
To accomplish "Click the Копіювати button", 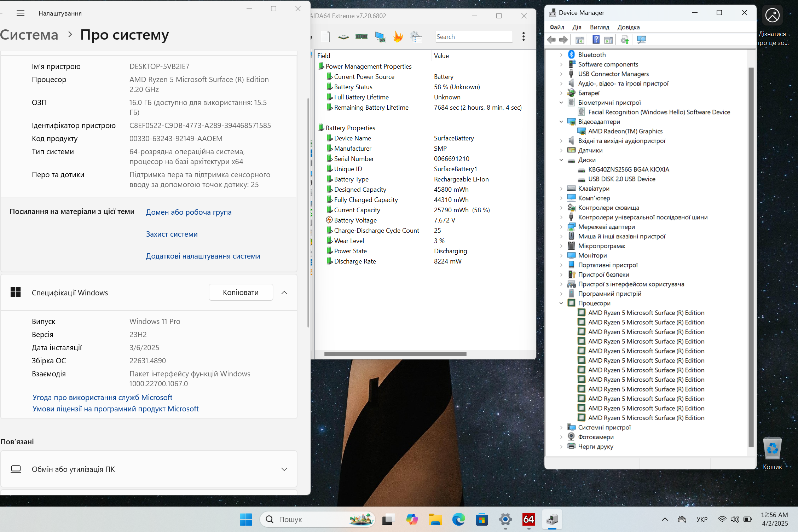I will pyautogui.click(x=241, y=293).
